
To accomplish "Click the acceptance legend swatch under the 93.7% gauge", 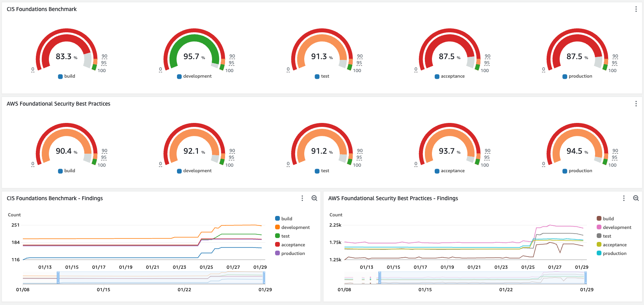I will (437, 171).
